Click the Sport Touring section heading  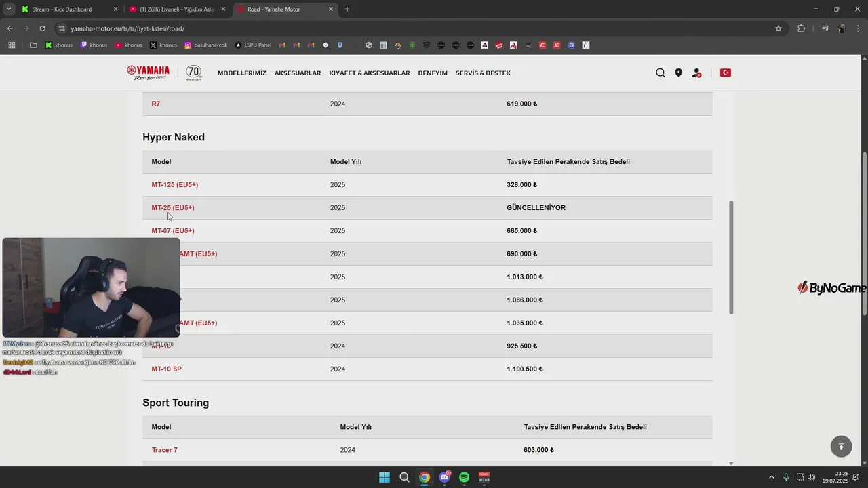(x=176, y=403)
